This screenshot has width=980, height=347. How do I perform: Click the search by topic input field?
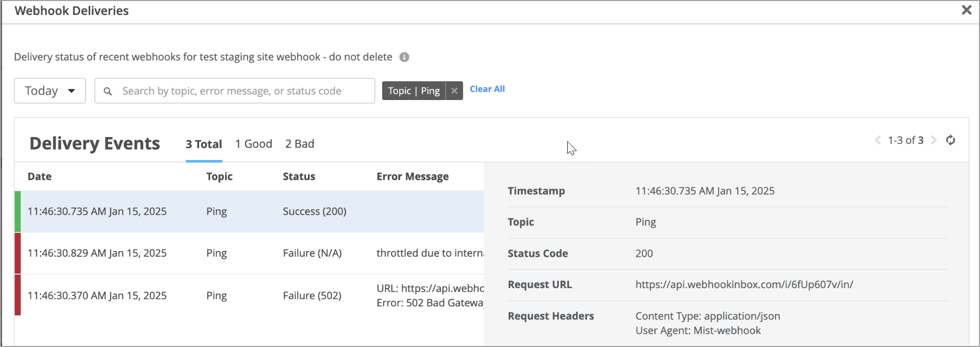pyautogui.click(x=240, y=91)
